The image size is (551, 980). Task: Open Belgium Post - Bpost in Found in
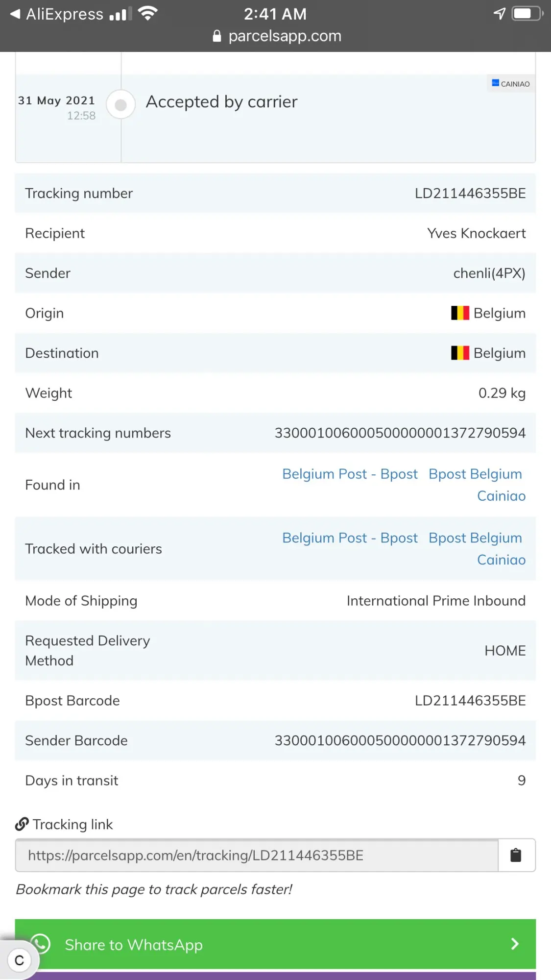[350, 474]
